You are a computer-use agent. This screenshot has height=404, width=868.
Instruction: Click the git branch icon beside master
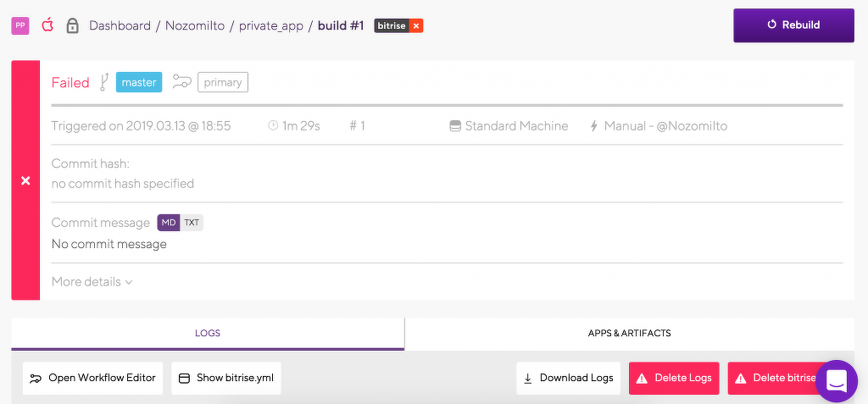click(103, 82)
